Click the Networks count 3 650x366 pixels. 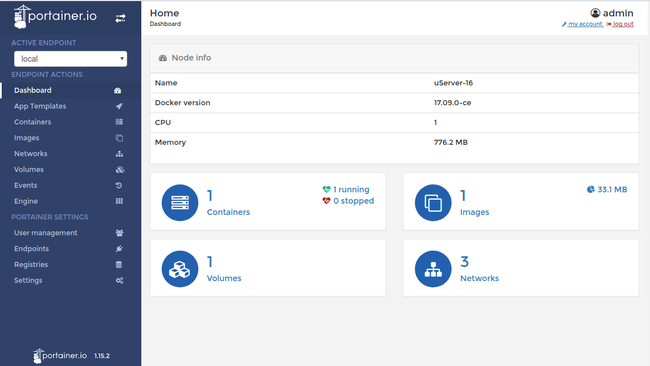[x=464, y=262]
